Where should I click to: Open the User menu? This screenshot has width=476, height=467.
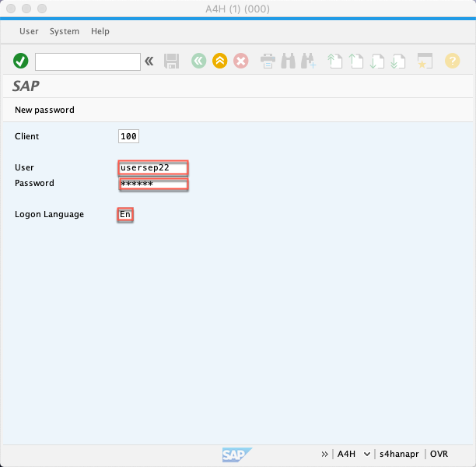tap(29, 31)
